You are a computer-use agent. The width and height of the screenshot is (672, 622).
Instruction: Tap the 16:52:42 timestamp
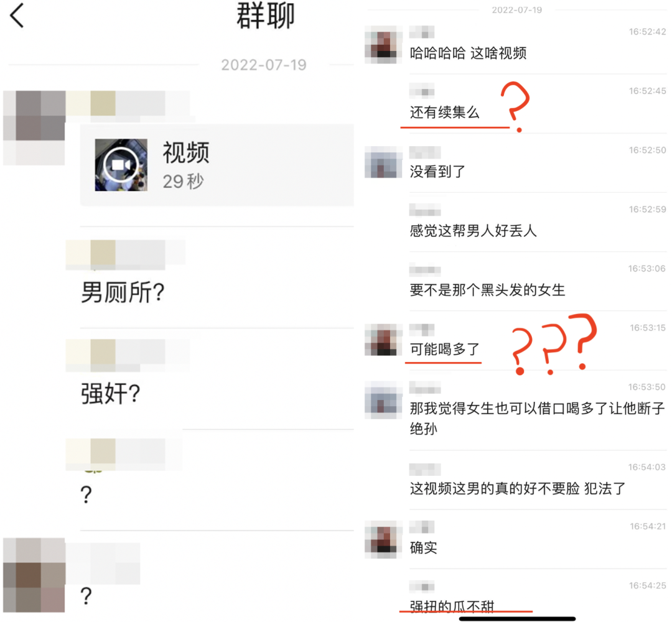[647, 32]
